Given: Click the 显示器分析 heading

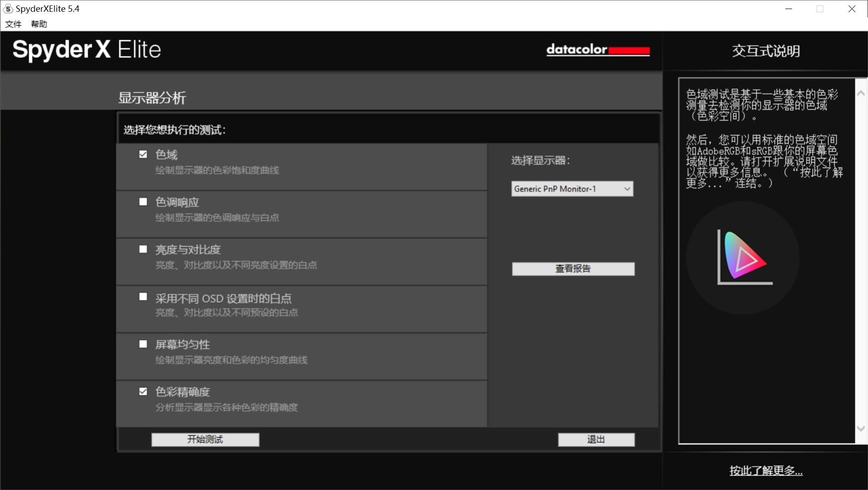Looking at the screenshot, I should pos(152,98).
